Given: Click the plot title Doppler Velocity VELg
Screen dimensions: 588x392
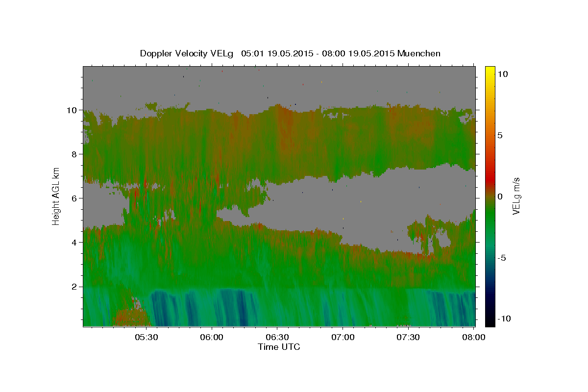Looking at the screenshot, I should point(290,53).
